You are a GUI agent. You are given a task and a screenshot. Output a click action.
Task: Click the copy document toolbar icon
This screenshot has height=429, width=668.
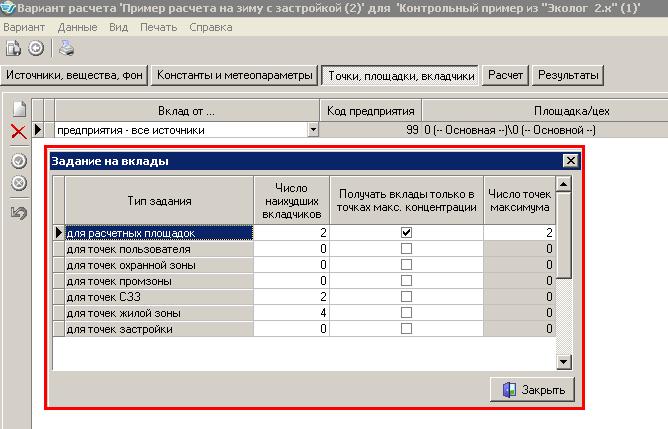14,47
